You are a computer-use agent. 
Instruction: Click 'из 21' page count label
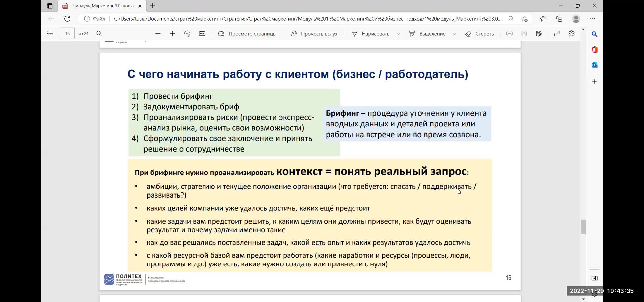[x=83, y=34]
